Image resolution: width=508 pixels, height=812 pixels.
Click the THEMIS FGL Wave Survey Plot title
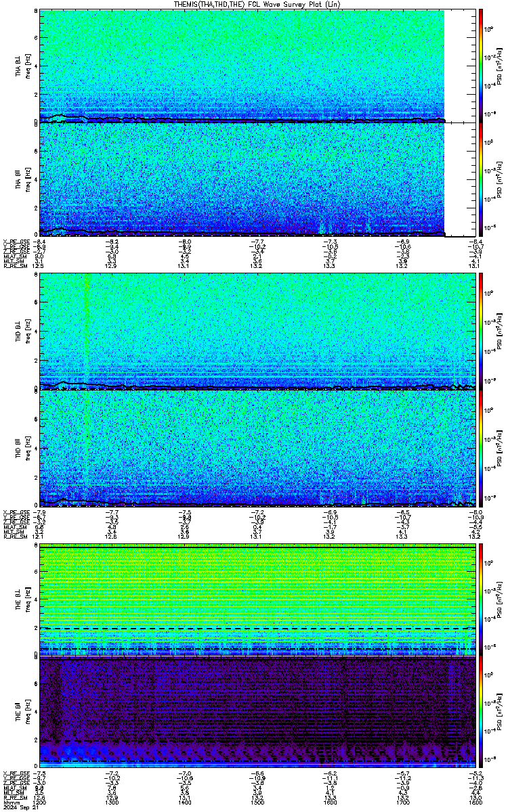pyautogui.click(x=257, y=4)
